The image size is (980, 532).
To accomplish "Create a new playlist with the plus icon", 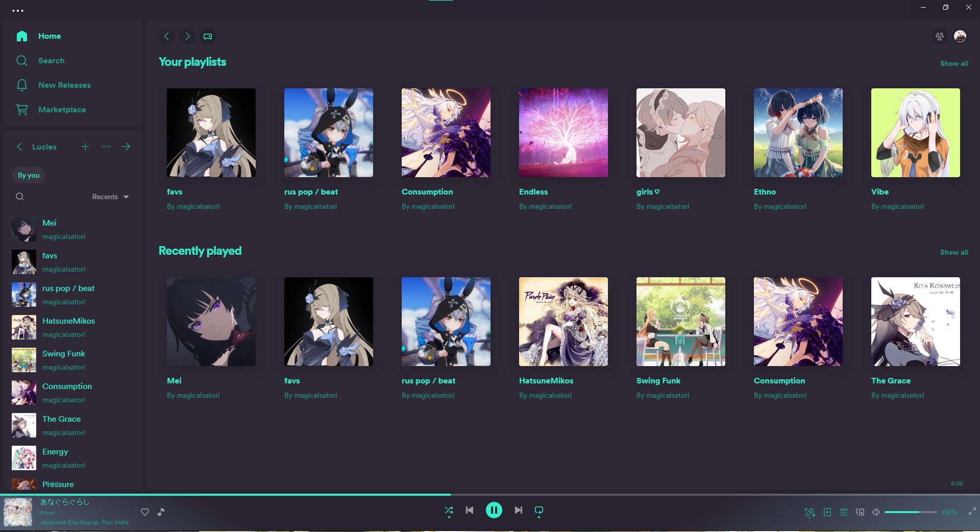I will (x=85, y=147).
